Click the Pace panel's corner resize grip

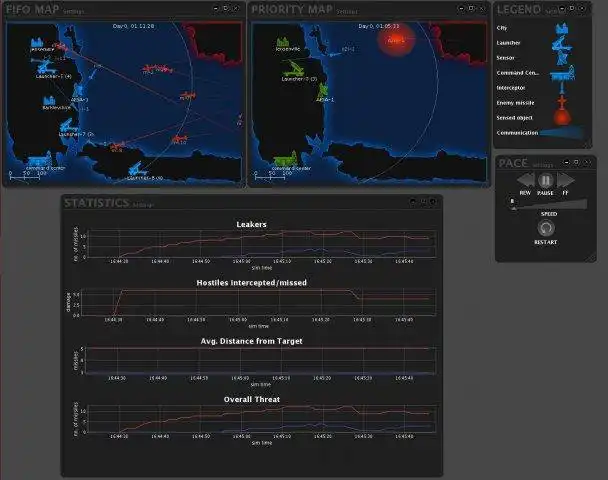(592, 257)
